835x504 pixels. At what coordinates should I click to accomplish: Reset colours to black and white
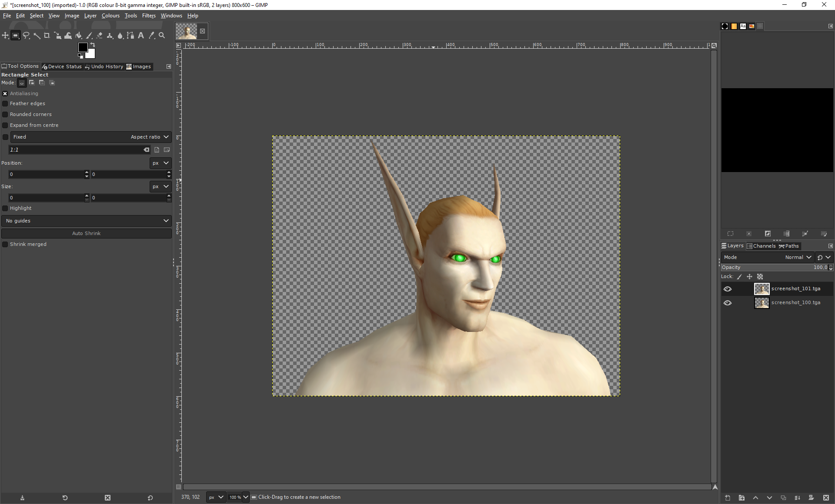tap(80, 56)
